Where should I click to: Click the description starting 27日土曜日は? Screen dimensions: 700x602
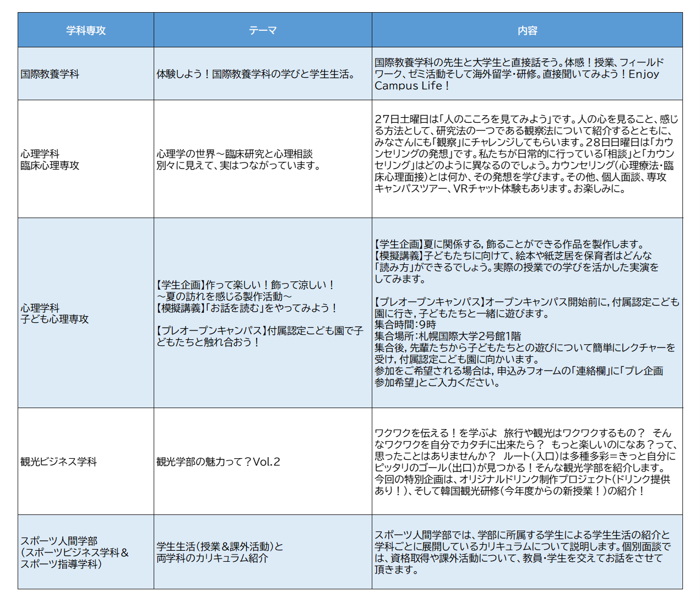pyautogui.click(x=527, y=159)
